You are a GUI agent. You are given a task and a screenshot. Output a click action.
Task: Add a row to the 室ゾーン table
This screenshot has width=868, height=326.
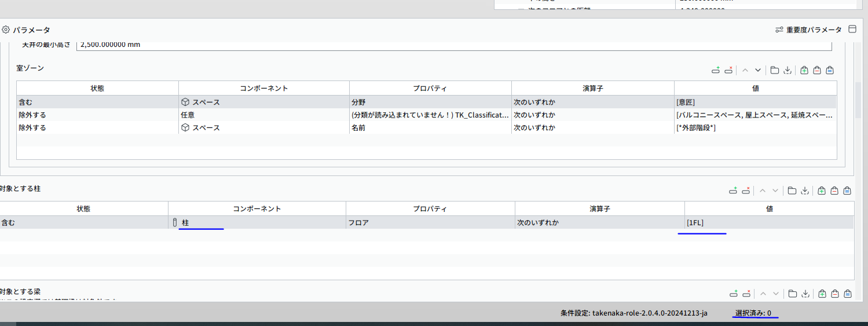(x=716, y=70)
